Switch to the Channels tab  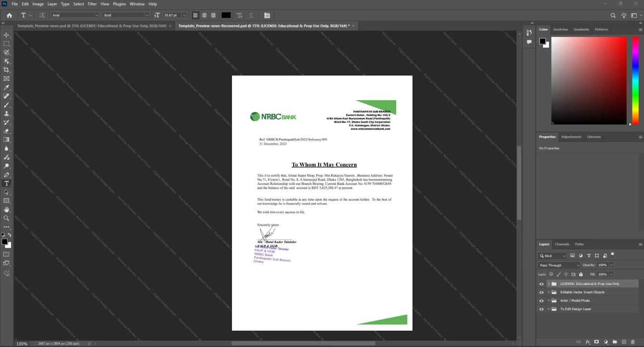562,244
